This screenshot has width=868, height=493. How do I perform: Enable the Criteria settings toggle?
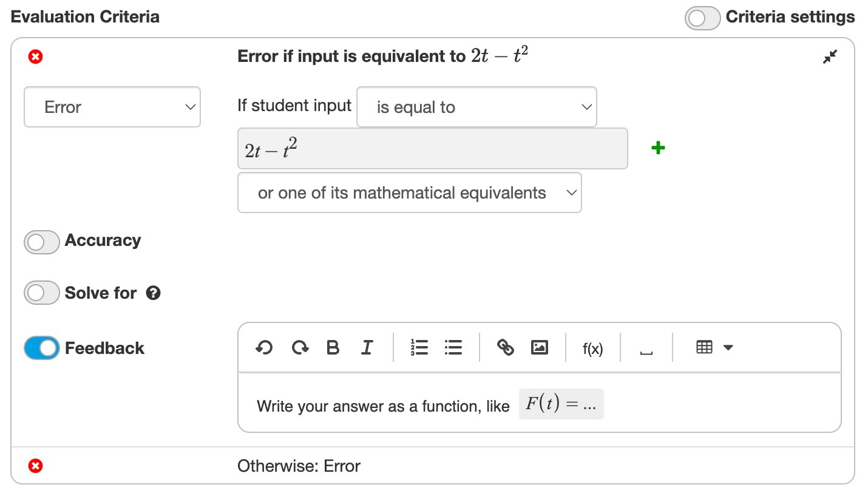pyautogui.click(x=702, y=18)
